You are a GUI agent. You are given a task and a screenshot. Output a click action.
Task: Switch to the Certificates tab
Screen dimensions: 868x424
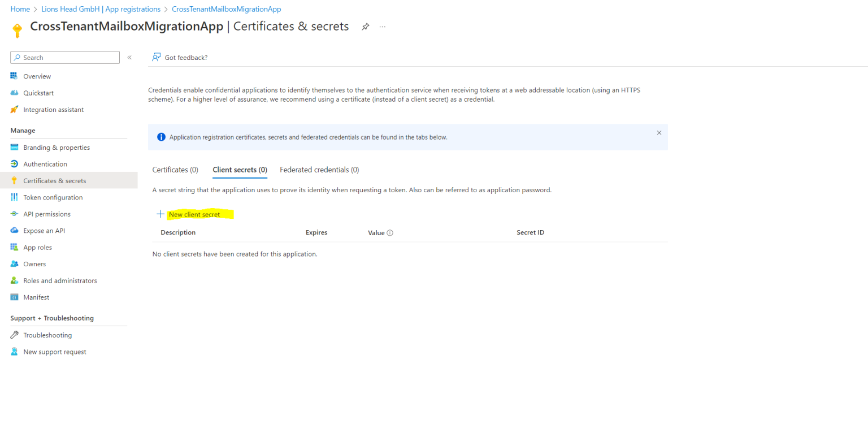click(x=175, y=169)
